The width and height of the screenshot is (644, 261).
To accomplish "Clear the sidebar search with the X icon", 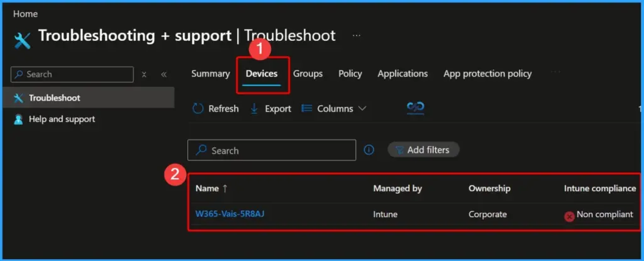I will coord(144,74).
